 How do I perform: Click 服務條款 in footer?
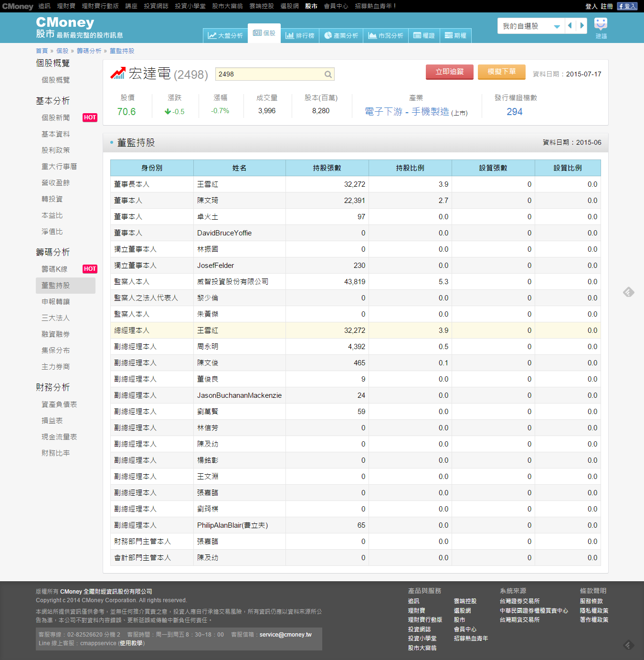pyautogui.click(x=591, y=601)
